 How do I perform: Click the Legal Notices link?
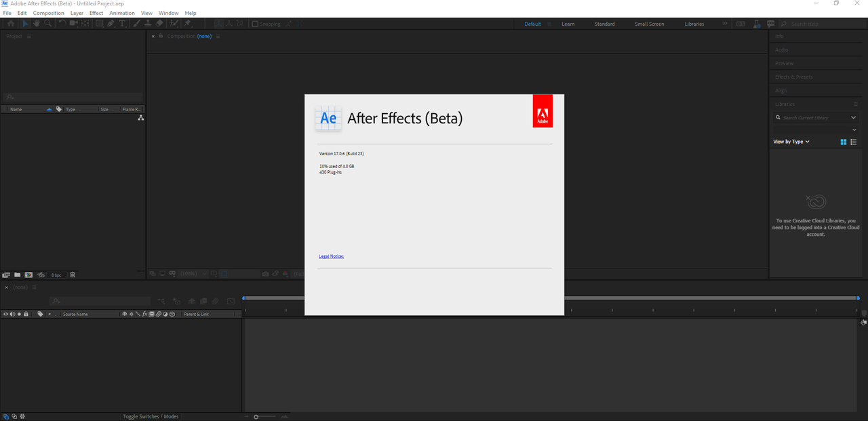[332, 256]
